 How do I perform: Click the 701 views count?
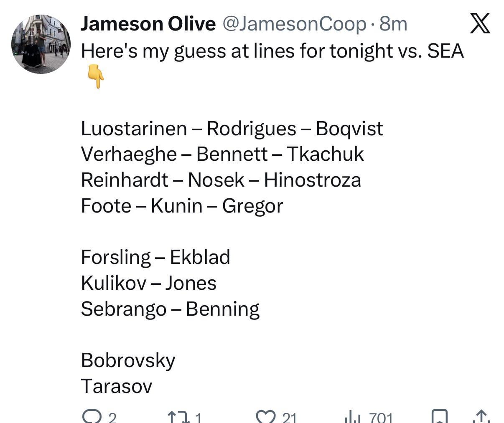tap(381, 417)
